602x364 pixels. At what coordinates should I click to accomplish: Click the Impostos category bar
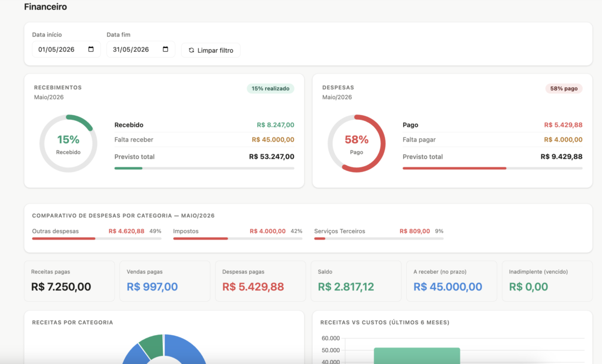(x=238, y=238)
